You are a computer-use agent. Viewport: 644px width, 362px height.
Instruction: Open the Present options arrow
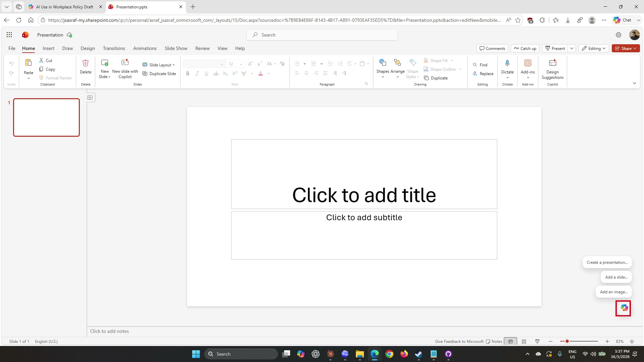572,48
